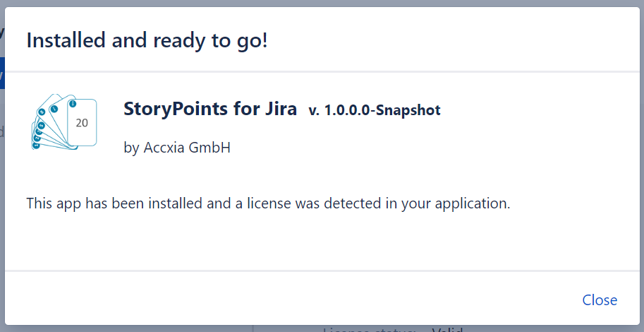Click the 'Installed and ready to go!' heading
This screenshot has width=644, height=332.
point(147,40)
